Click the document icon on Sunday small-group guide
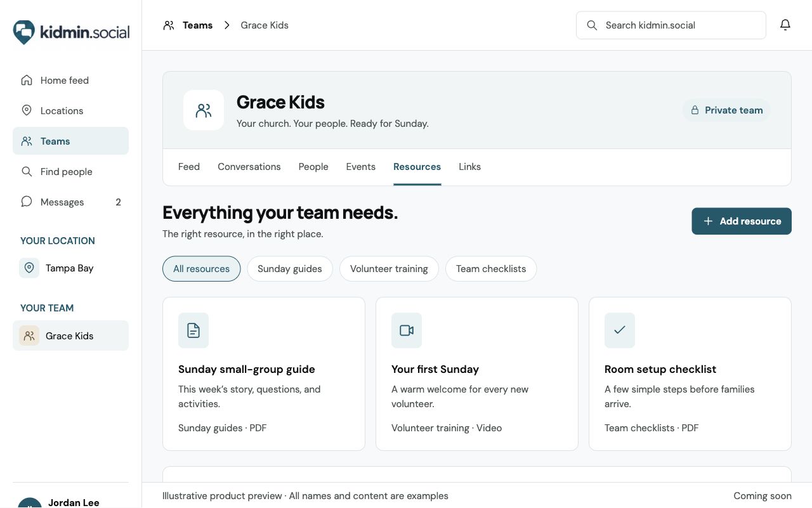Image resolution: width=812 pixels, height=508 pixels. pos(193,330)
